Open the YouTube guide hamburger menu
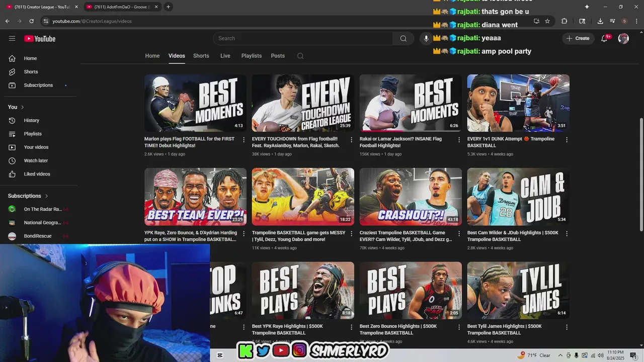 [x=12, y=38]
